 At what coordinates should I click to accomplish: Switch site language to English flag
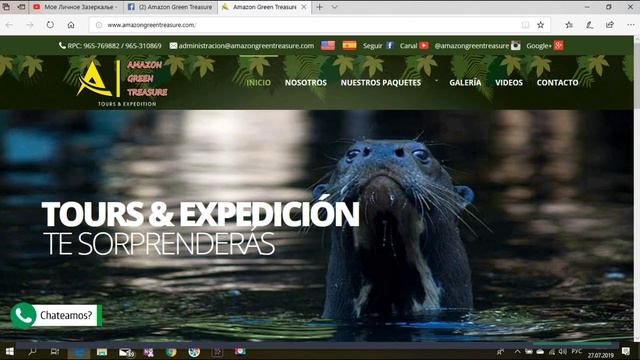pyautogui.click(x=328, y=45)
